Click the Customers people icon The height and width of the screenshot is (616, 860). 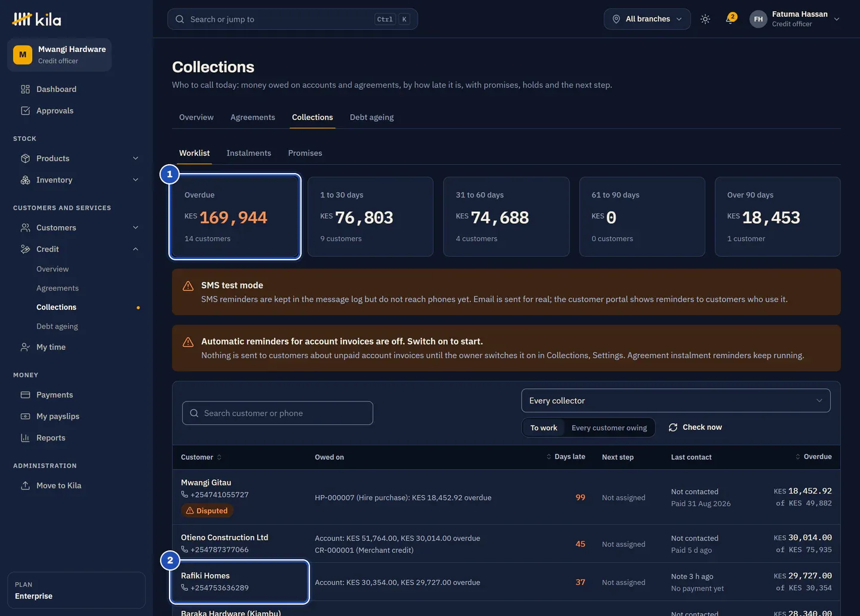[25, 227]
